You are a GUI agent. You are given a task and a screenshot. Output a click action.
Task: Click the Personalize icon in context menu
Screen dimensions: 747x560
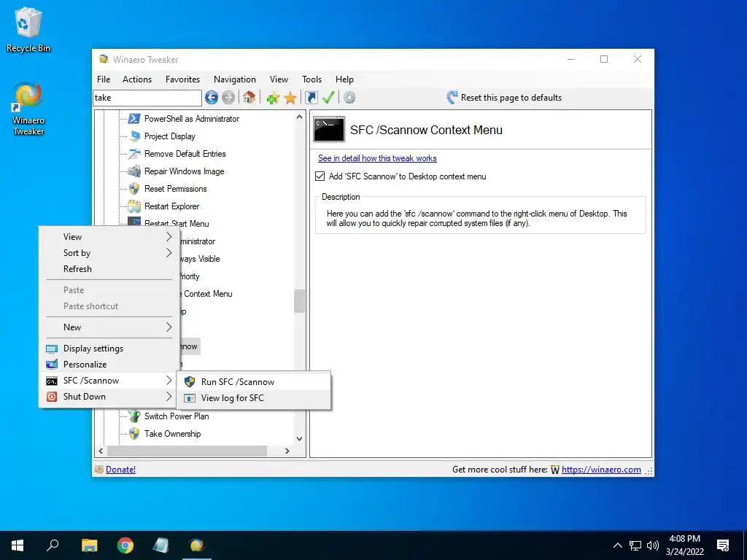pos(52,365)
